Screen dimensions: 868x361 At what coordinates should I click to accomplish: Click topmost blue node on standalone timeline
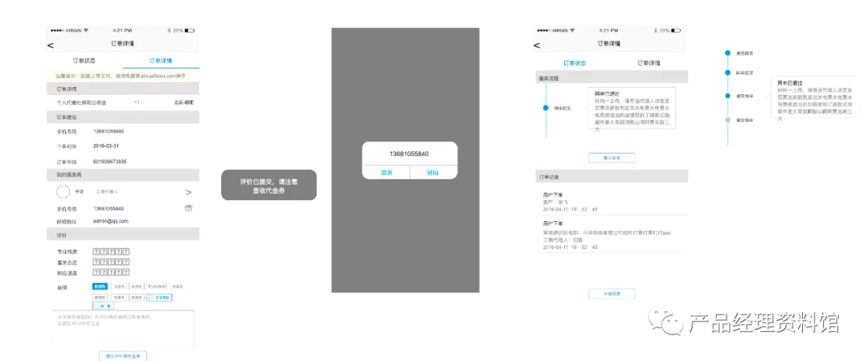click(x=728, y=53)
